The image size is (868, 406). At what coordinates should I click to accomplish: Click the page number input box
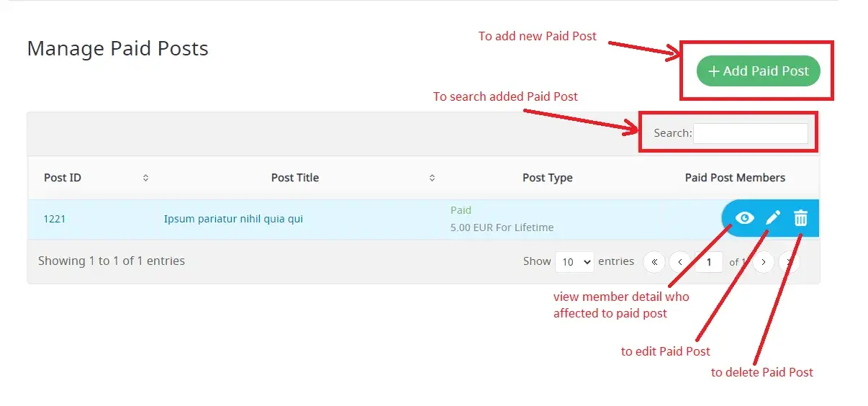[709, 262]
